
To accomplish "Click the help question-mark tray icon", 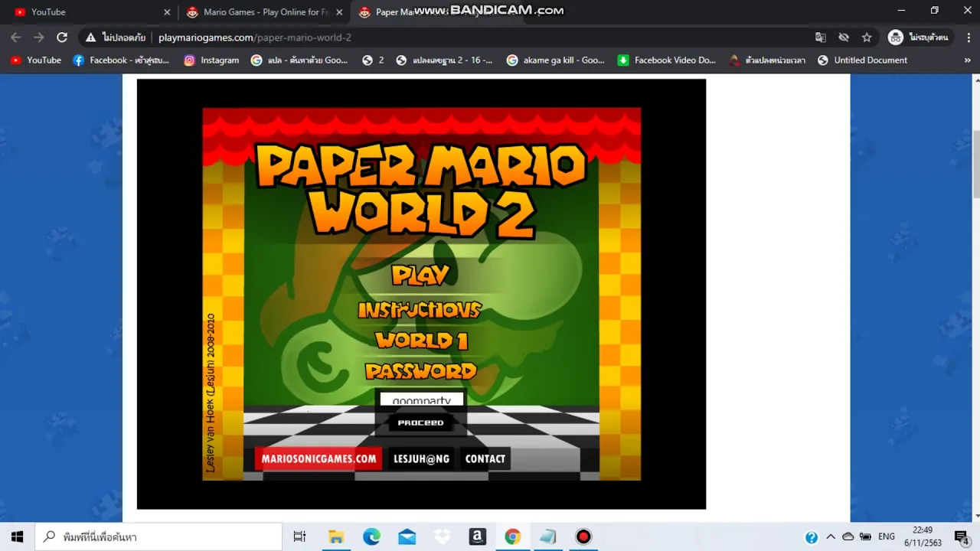I will pyautogui.click(x=812, y=536).
